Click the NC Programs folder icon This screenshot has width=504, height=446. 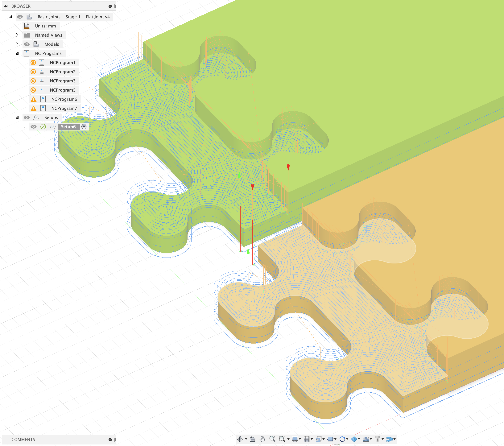(x=27, y=53)
